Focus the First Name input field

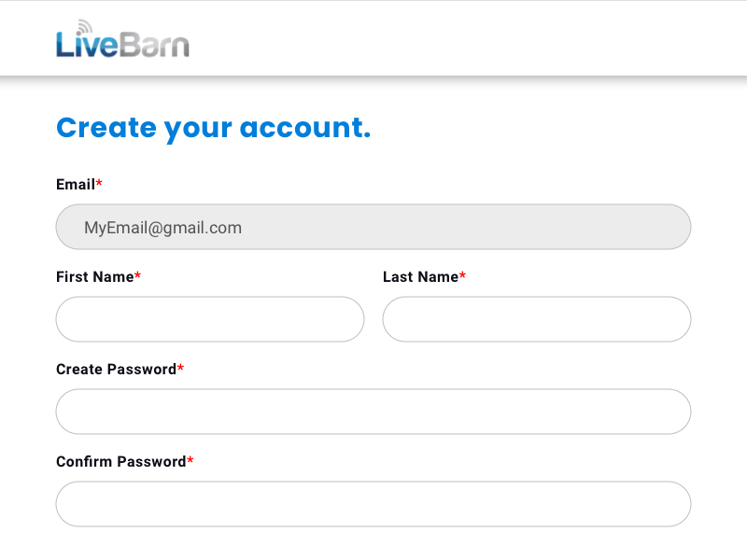click(210, 319)
